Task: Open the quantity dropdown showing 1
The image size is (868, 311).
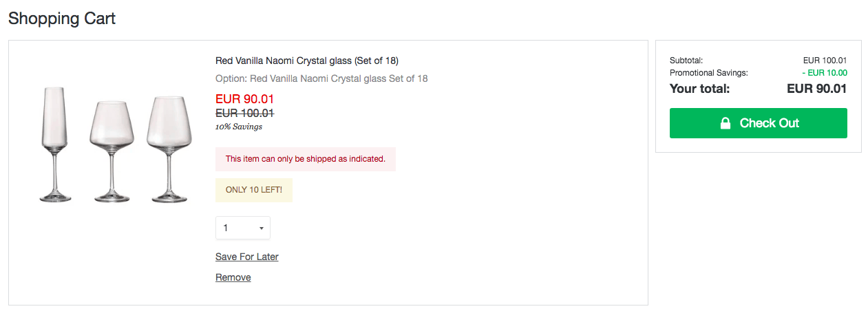Action: [242, 228]
